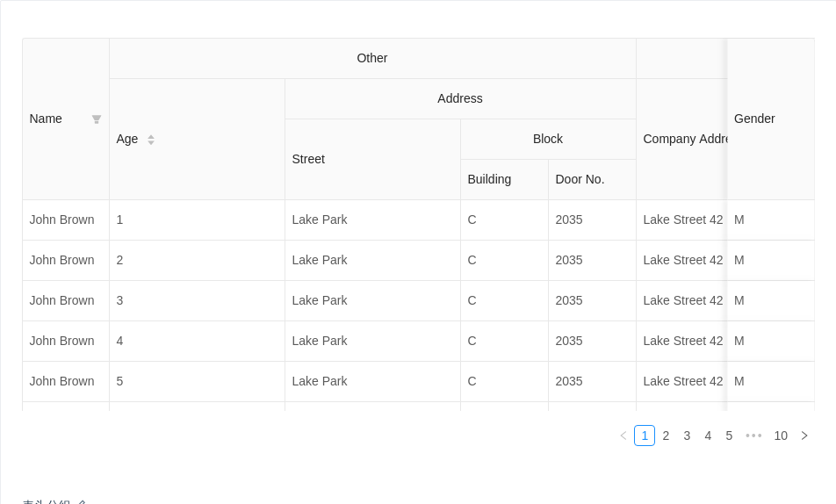Switch to page 5

729,436
